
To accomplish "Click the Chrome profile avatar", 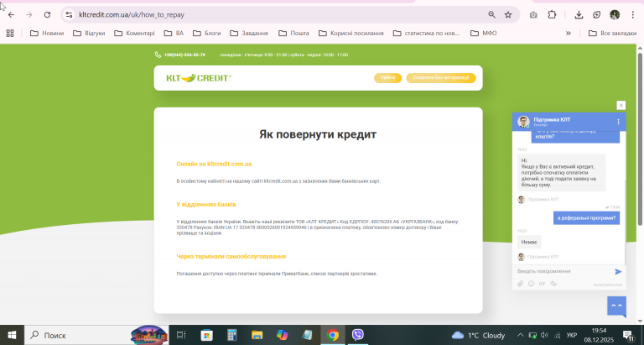I will point(615,15).
